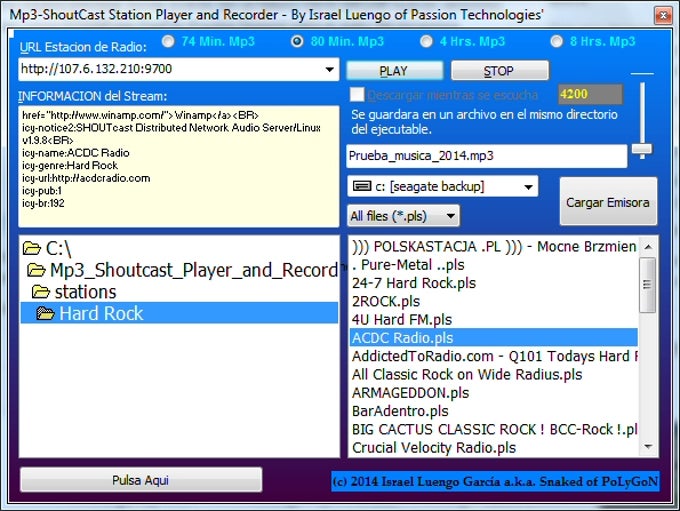
Task: Click the 4200 value field
Action: tap(590, 94)
